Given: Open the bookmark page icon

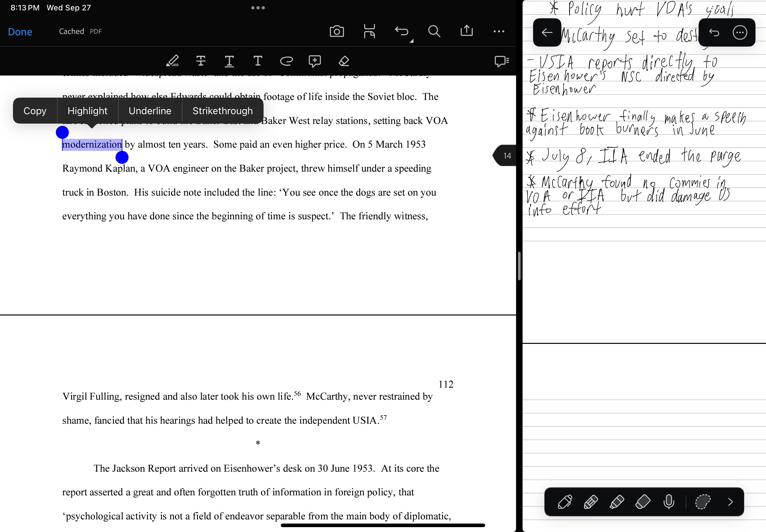Looking at the screenshot, I should [369, 31].
